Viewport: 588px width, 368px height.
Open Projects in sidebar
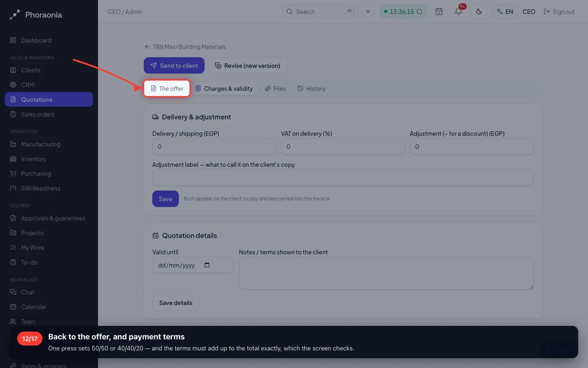(49, 233)
